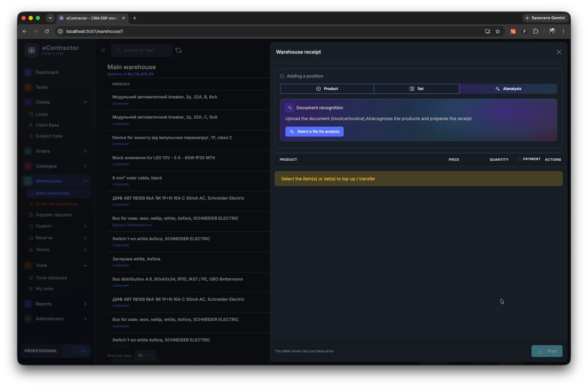Click the Search or filter field
The width and height of the screenshot is (588, 388).
pyautogui.click(x=142, y=50)
